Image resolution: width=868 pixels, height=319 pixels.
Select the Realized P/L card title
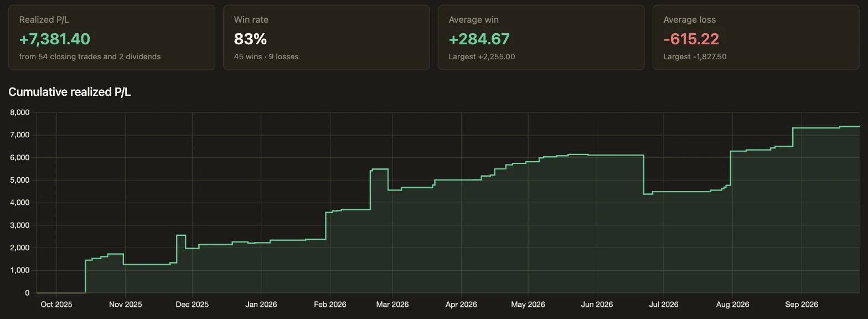click(44, 19)
